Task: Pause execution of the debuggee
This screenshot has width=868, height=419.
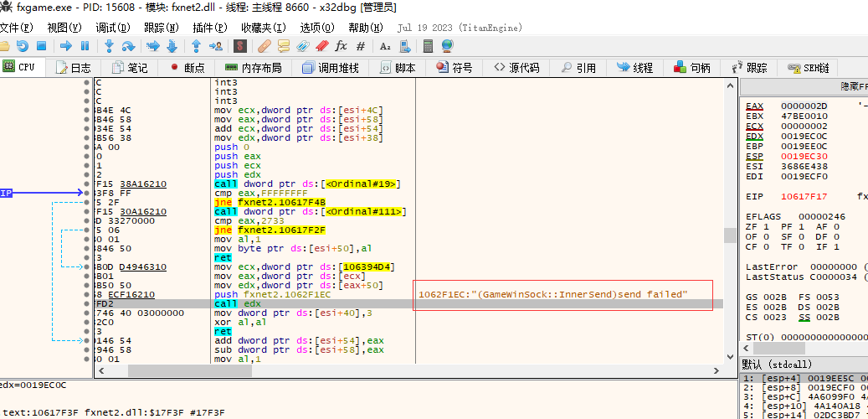Action: (x=85, y=45)
